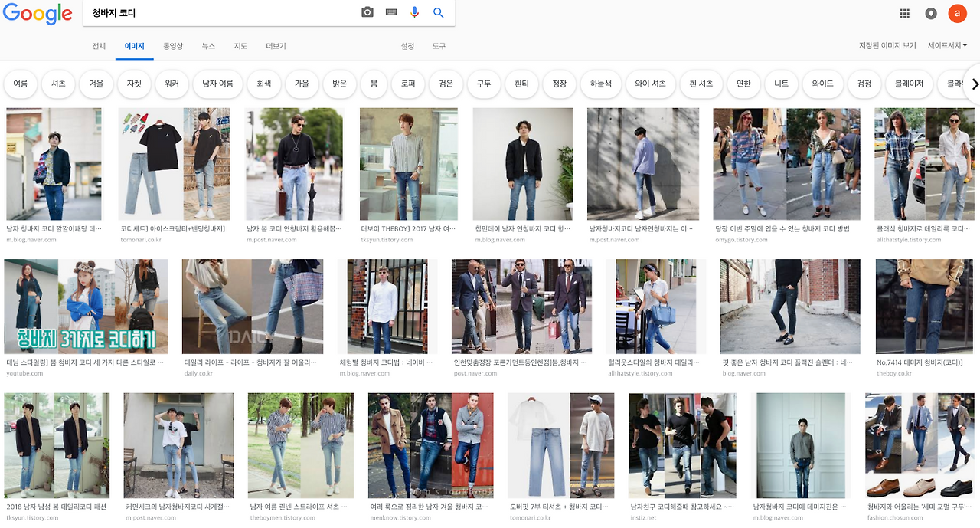The width and height of the screenshot is (980, 528).
Task: Filter by 정장 chip
Action: tap(560, 84)
